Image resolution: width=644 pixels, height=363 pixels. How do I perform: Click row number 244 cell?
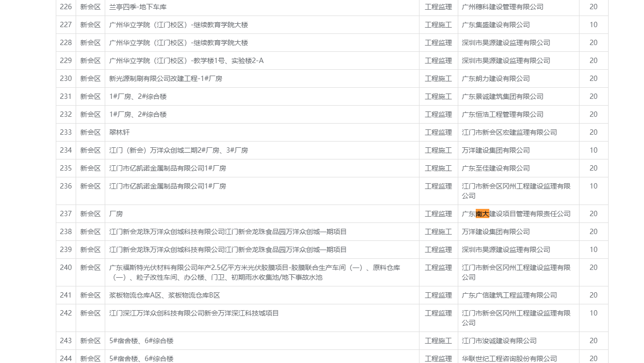pos(66,357)
